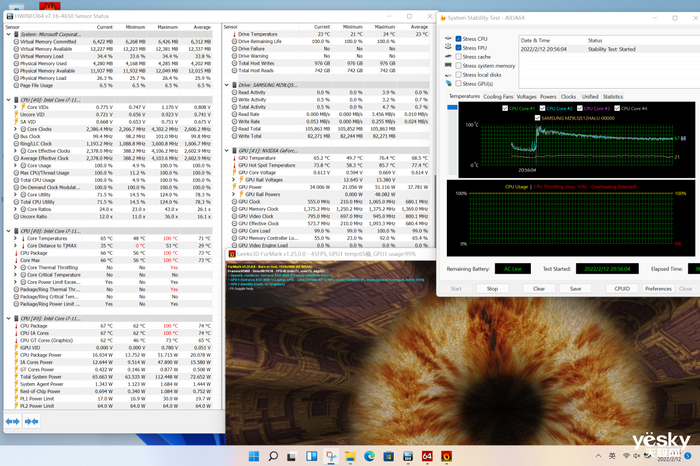
Task: Uncheck the Stress CPU checkbox
Action: [458, 39]
